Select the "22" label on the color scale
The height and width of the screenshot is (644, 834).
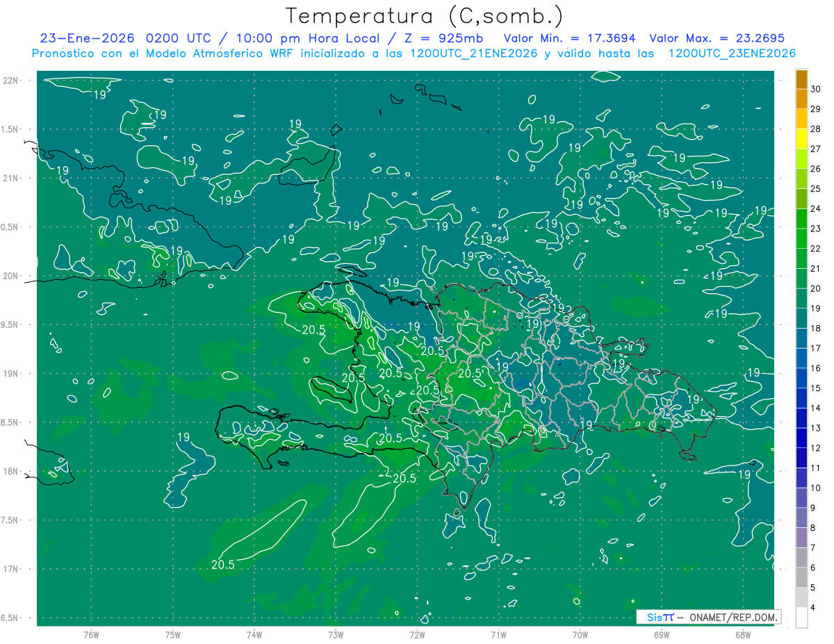[816, 249]
